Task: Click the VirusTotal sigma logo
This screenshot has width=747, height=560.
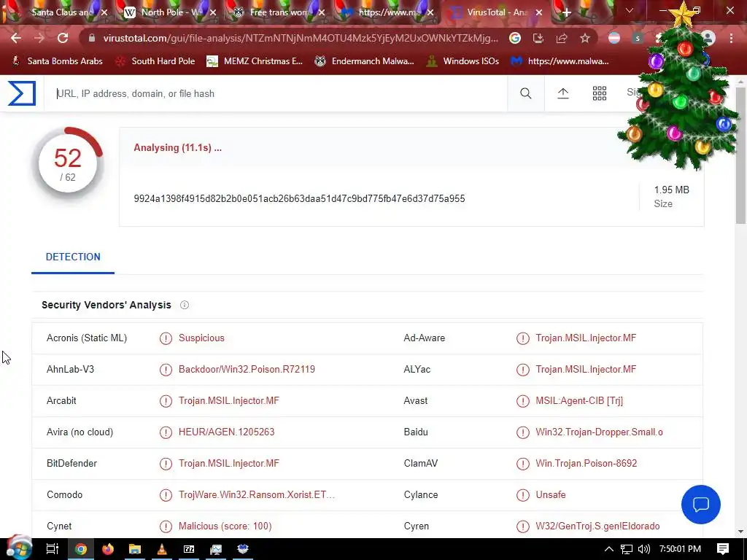Action: point(22,93)
